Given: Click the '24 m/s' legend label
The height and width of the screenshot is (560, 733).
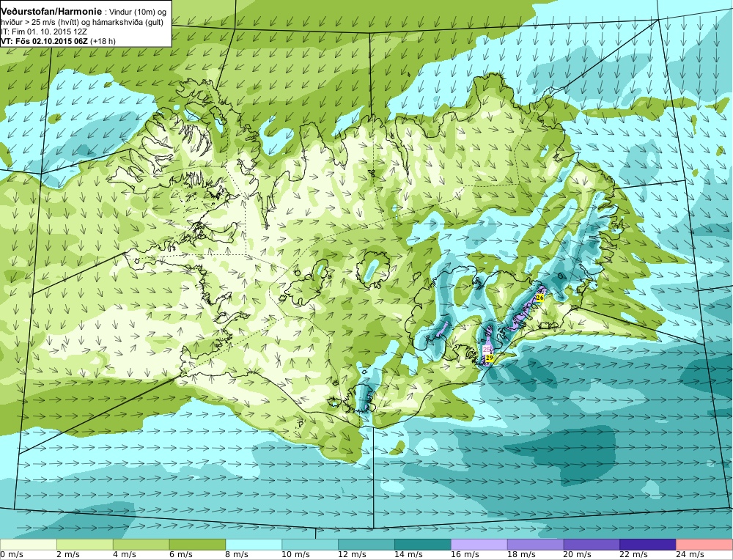Looking at the screenshot, I should coord(690,555).
